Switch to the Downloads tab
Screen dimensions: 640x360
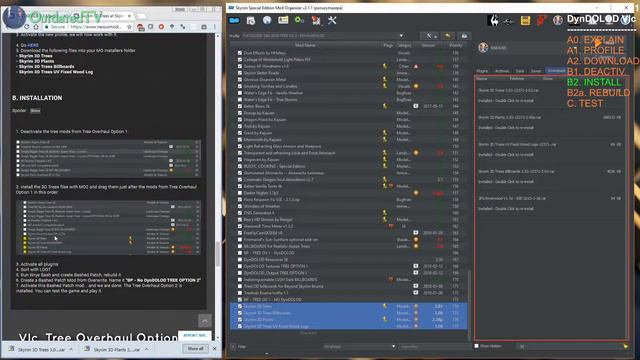556,71
